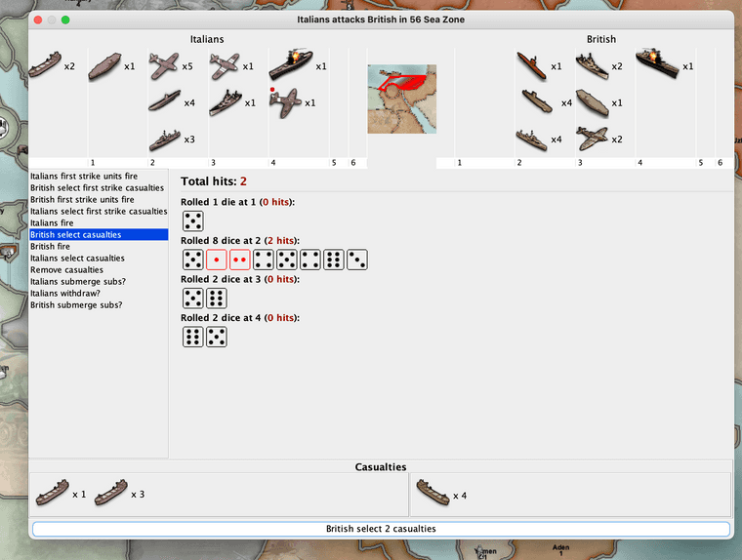
Task: Select the Italian aircraft carrier icon
Action: 104,66
